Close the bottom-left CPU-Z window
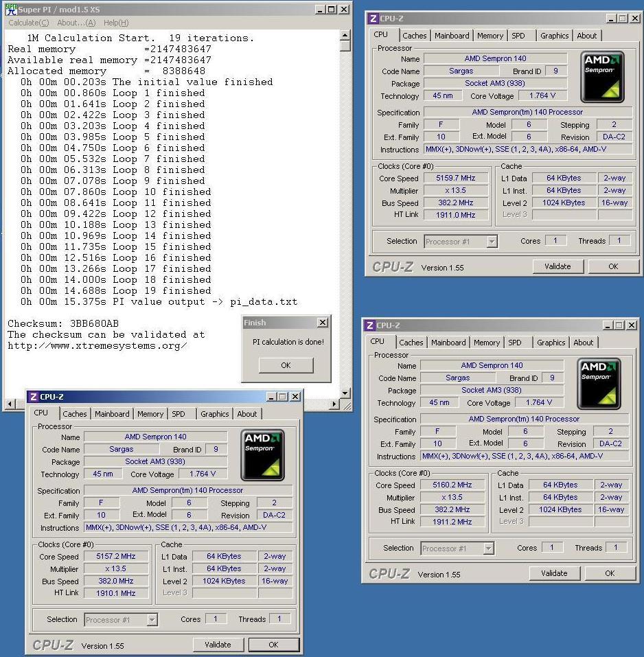 click(x=295, y=396)
